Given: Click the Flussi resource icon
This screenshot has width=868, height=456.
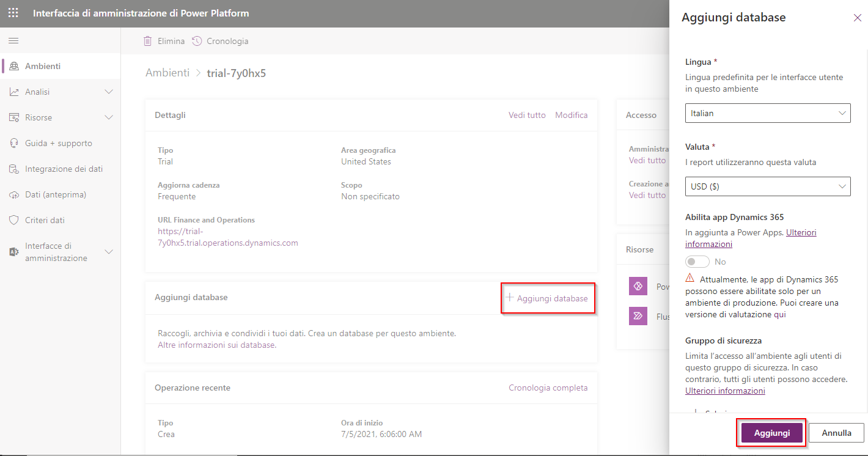Looking at the screenshot, I should pos(638,315).
